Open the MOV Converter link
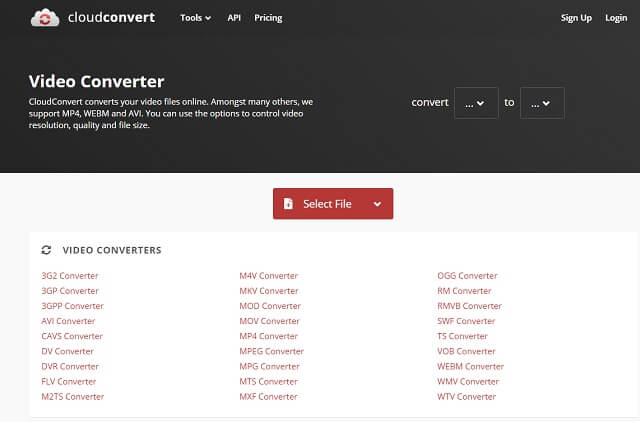Image resolution: width=640 pixels, height=422 pixels. (269, 321)
